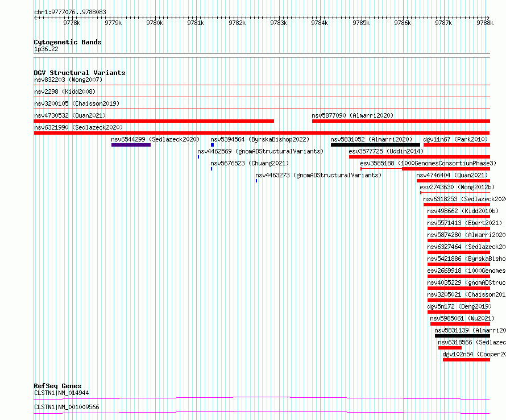Click nsv4462569 (gnomADStructuralVariants) label
506x420 pixels.
point(260,151)
